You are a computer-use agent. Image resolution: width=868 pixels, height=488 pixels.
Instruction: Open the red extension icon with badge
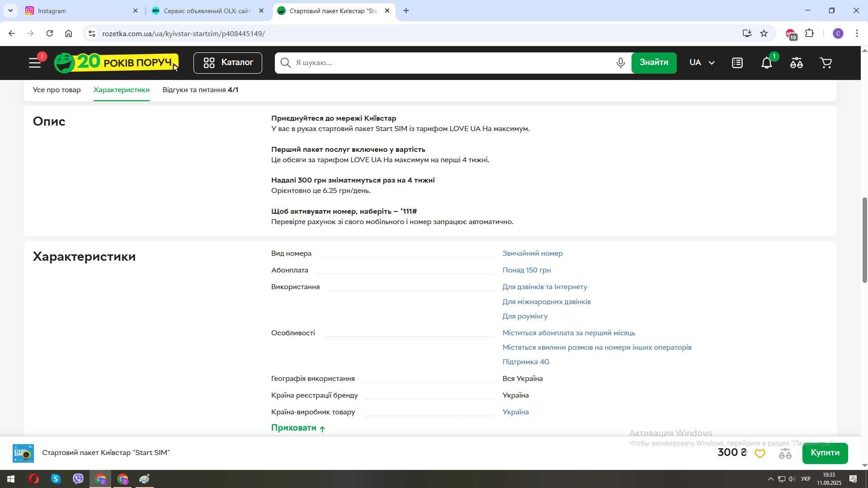pos(791,34)
